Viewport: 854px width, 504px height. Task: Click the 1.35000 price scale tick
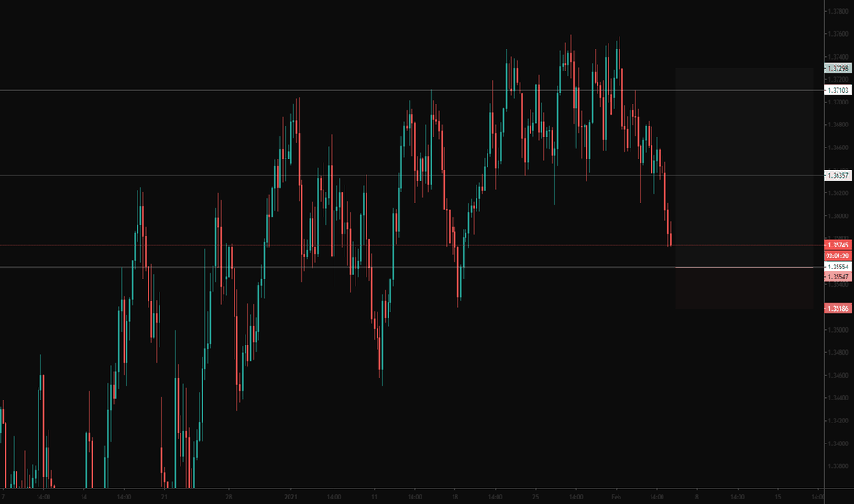pos(838,330)
